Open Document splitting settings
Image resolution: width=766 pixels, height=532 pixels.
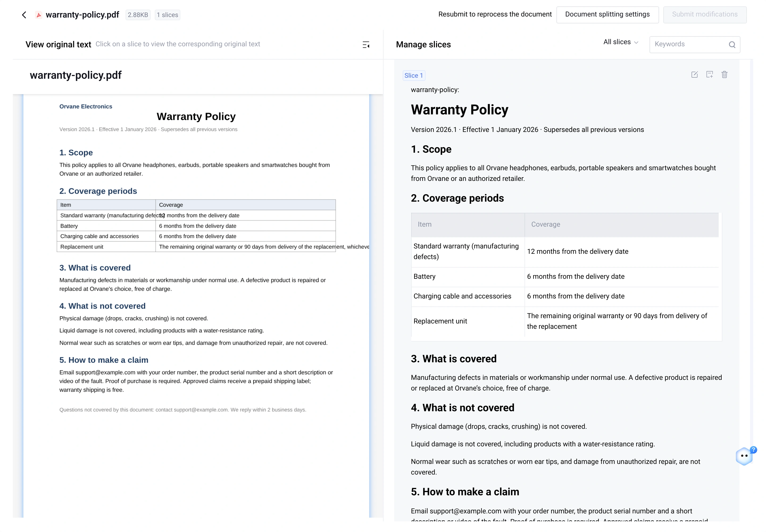coord(607,15)
